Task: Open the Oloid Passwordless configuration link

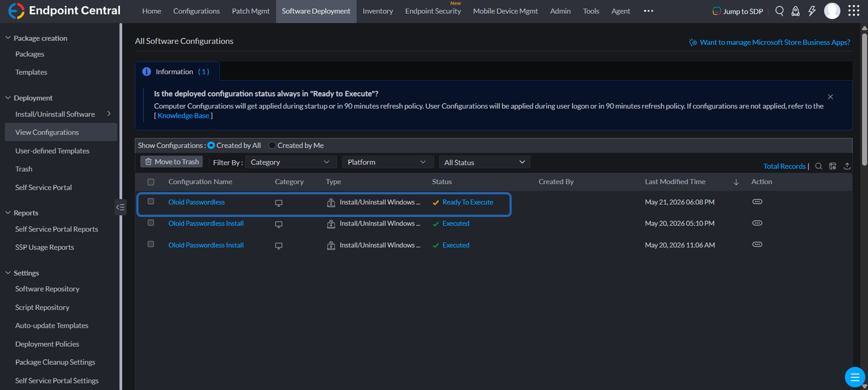Action: tap(197, 202)
